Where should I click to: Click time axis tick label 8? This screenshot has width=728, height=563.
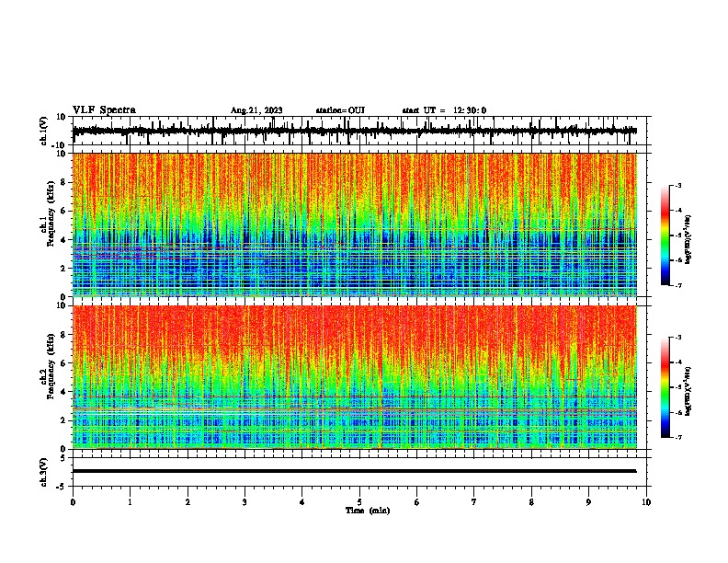click(x=531, y=502)
